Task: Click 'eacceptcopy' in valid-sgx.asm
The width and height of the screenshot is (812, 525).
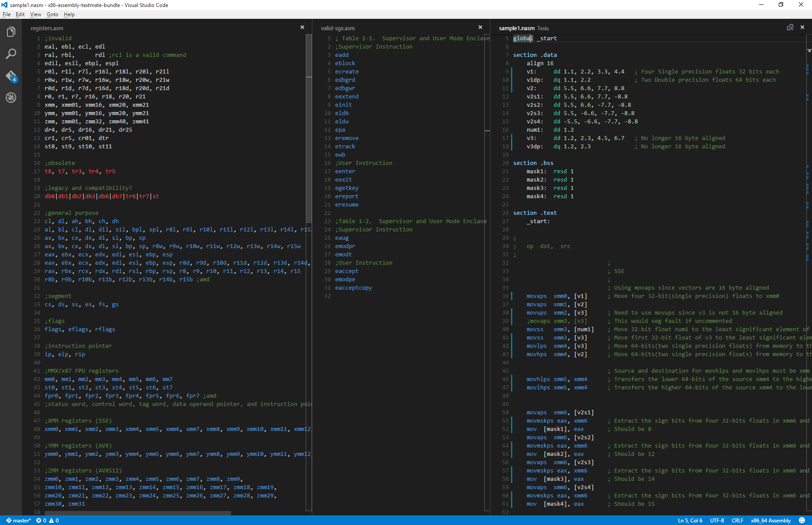Action: tap(353, 288)
